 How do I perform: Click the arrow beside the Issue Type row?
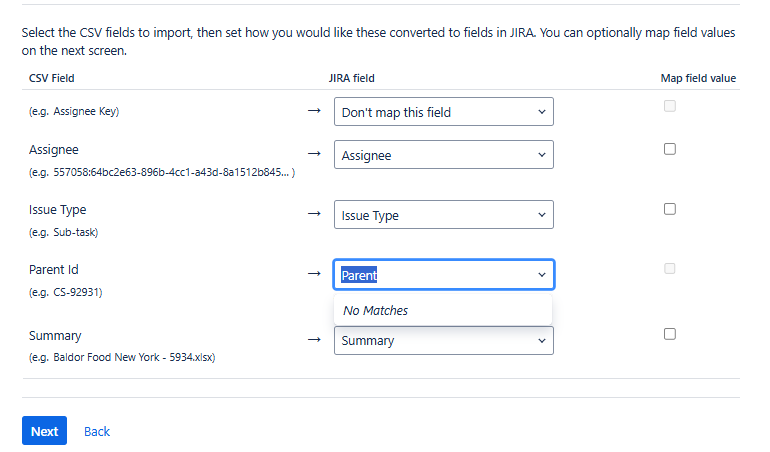pyautogui.click(x=314, y=213)
